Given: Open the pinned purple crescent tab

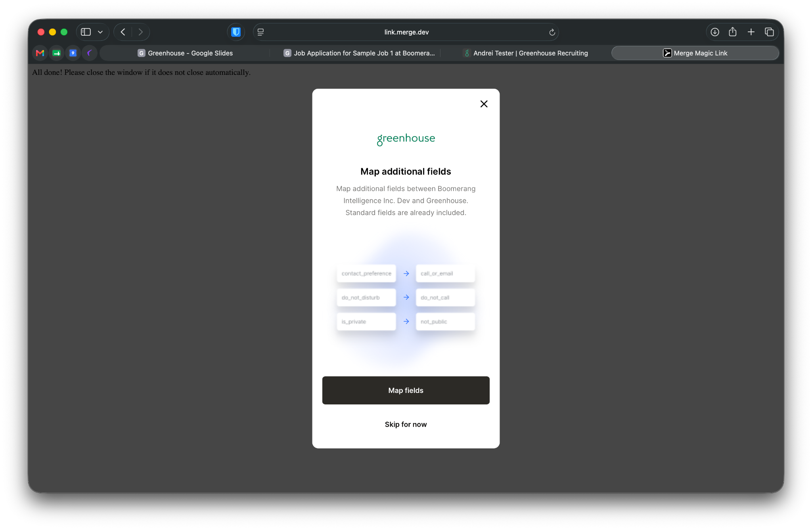Looking at the screenshot, I should tap(90, 53).
